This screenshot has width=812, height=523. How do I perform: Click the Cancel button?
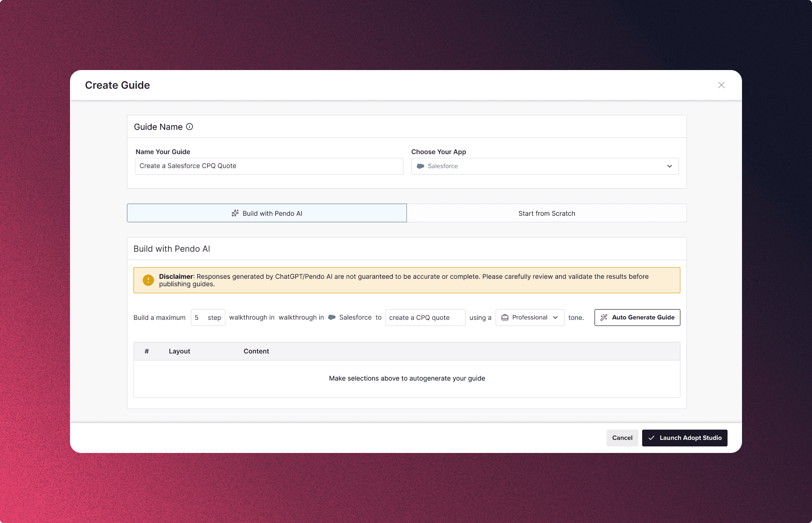pos(622,438)
